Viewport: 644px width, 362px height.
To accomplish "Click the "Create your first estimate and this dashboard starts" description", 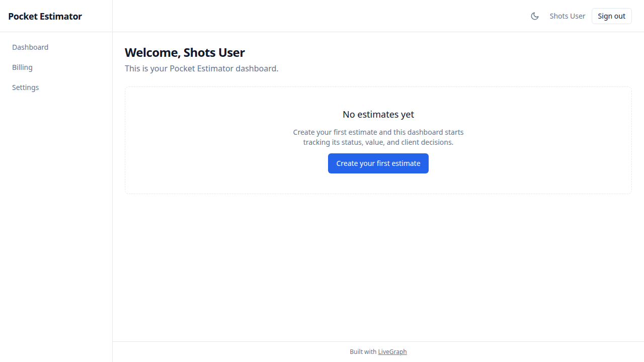I will tap(378, 137).
